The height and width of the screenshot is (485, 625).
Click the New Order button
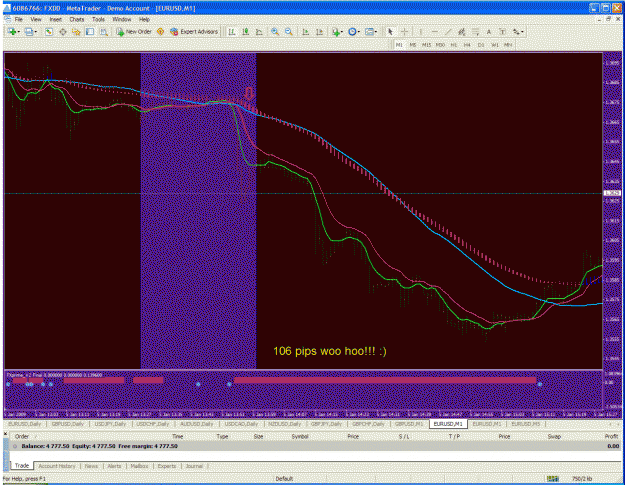pos(134,32)
